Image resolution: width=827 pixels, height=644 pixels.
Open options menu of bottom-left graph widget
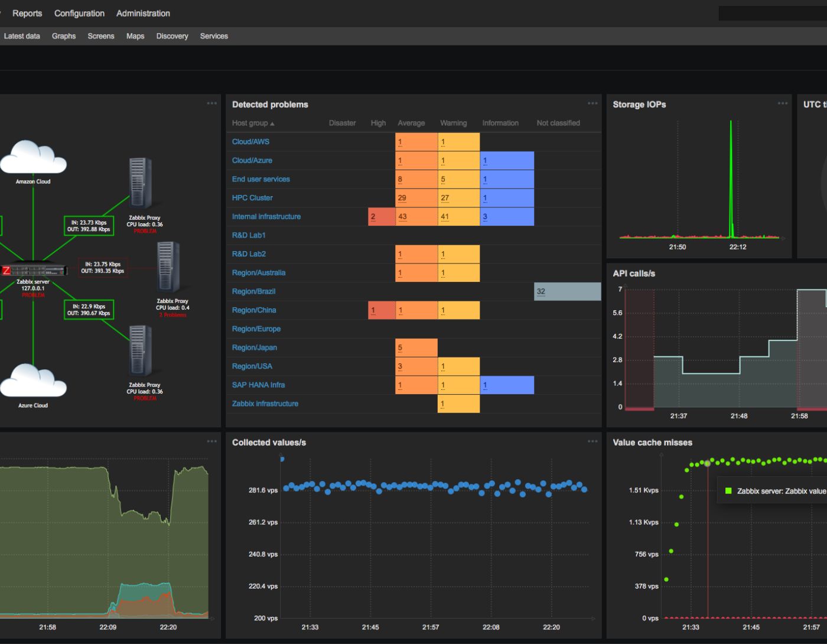[212, 441]
